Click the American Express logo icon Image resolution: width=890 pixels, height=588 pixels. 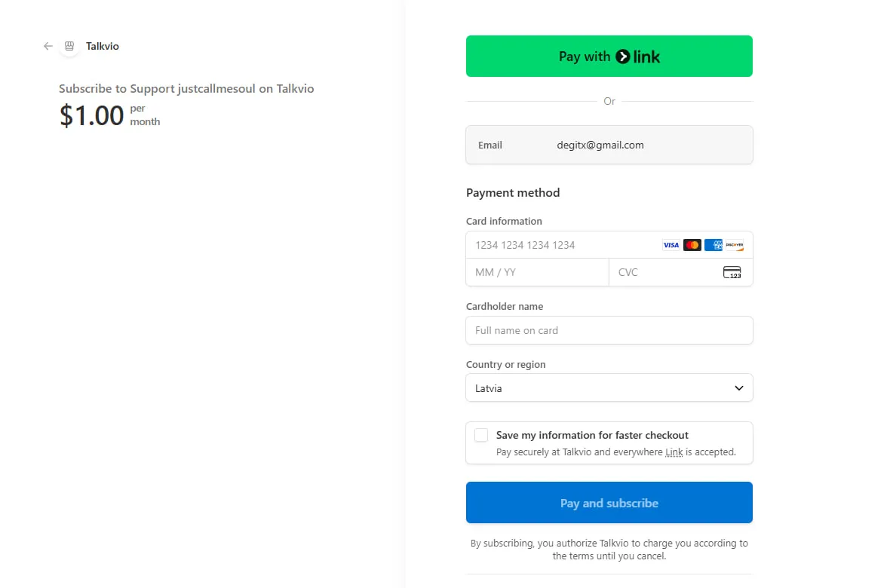point(714,245)
